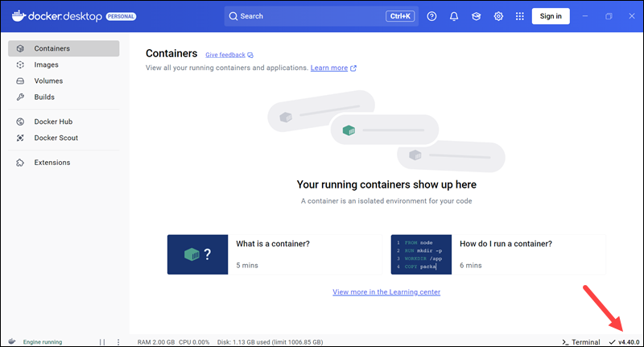Click Your running containers show up here
Image resolution: width=644 pixels, height=347 pixels.
pyautogui.click(x=386, y=185)
